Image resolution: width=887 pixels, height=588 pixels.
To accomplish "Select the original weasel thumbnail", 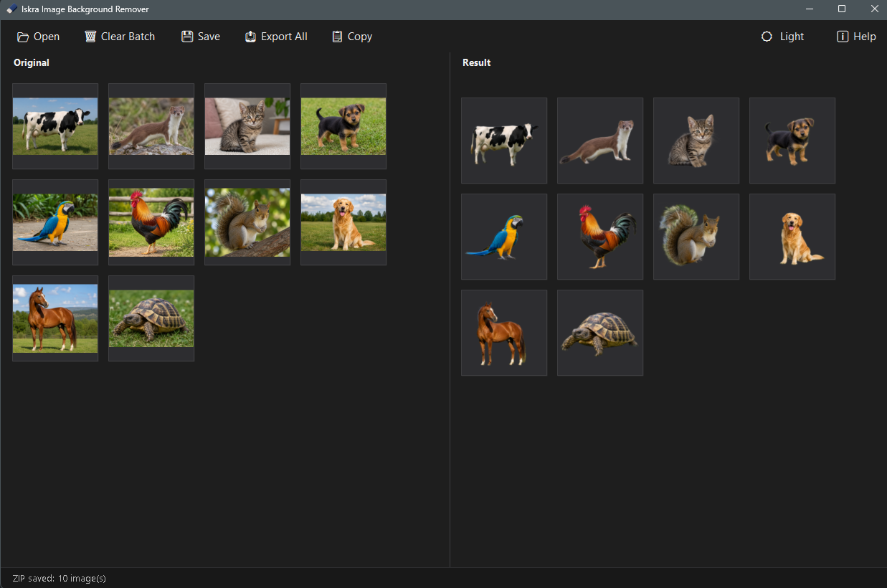I will [x=151, y=126].
